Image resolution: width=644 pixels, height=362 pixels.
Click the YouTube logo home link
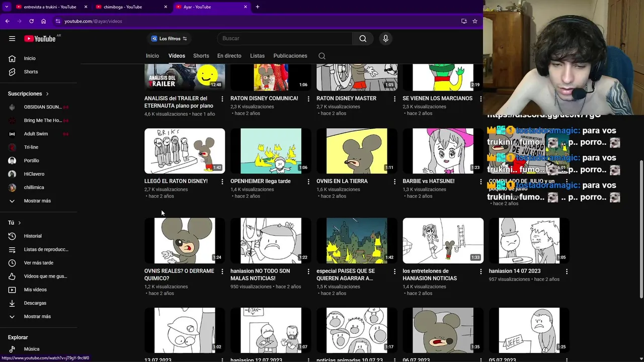[x=40, y=39]
